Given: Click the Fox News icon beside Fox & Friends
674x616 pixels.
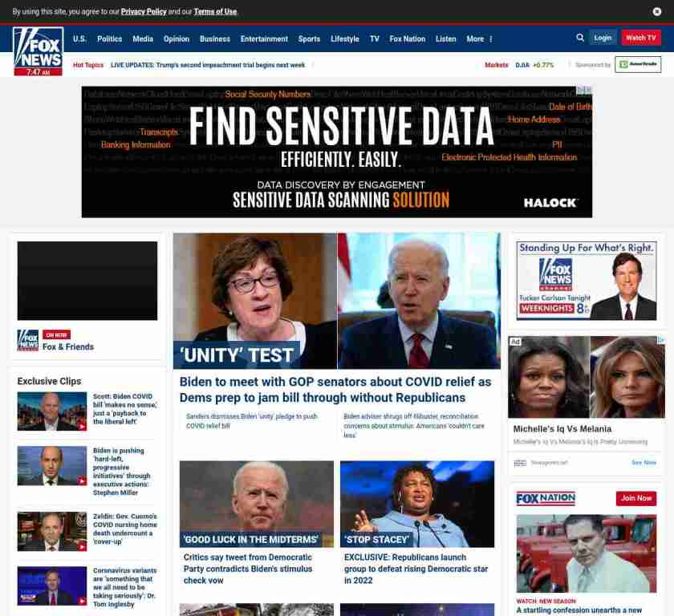Looking at the screenshot, I should coord(28,340).
